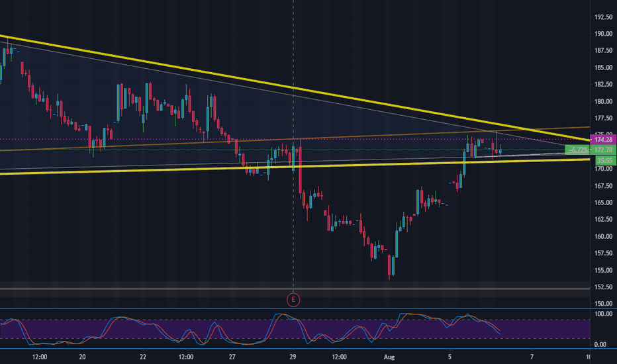Select the green 172.78 current price label
This screenshot has height=364, width=617.
(x=603, y=150)
